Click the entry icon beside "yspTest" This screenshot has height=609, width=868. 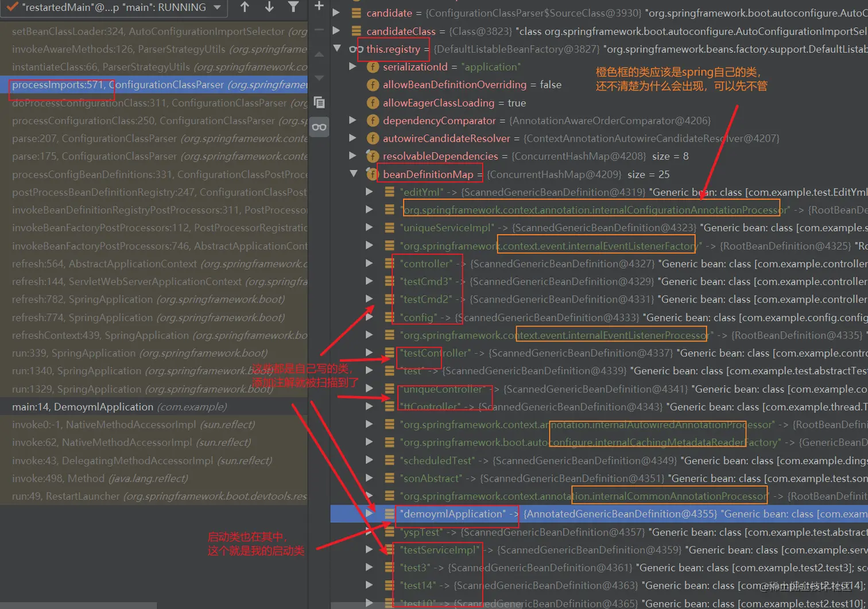coord(390,532)
